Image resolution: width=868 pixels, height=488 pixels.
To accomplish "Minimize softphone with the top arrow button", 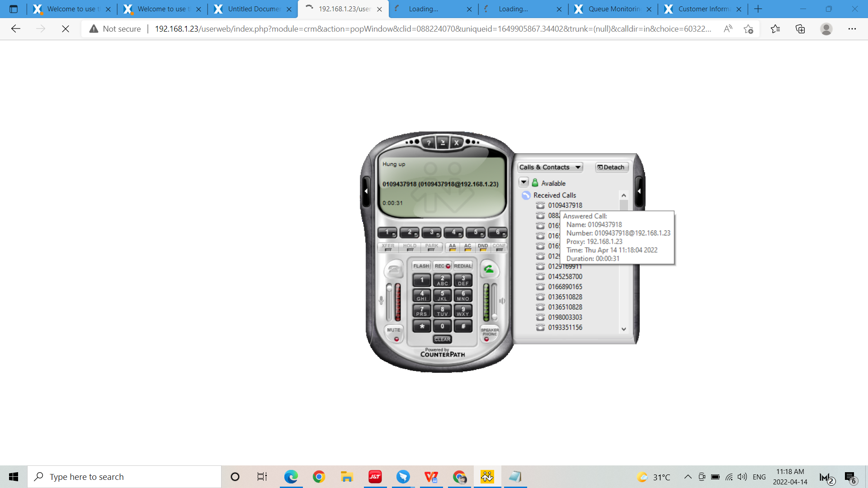I will point(443,143).
